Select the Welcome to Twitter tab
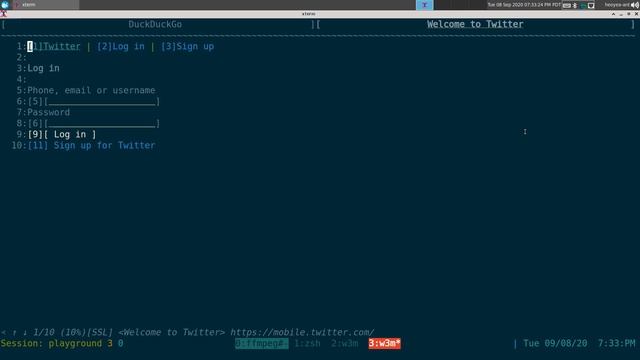The width and height of the screenshot is (640, 360). 475,24
